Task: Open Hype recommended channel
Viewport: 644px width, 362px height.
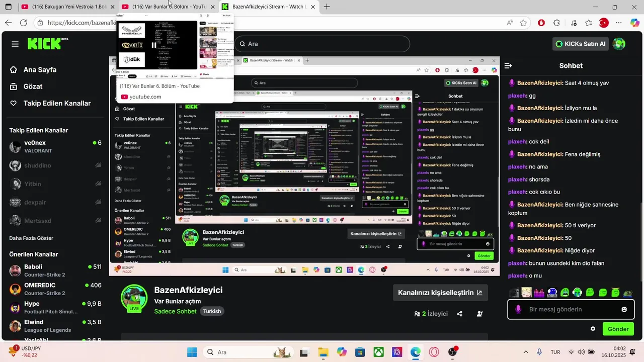Action: [x=55, y=307]
